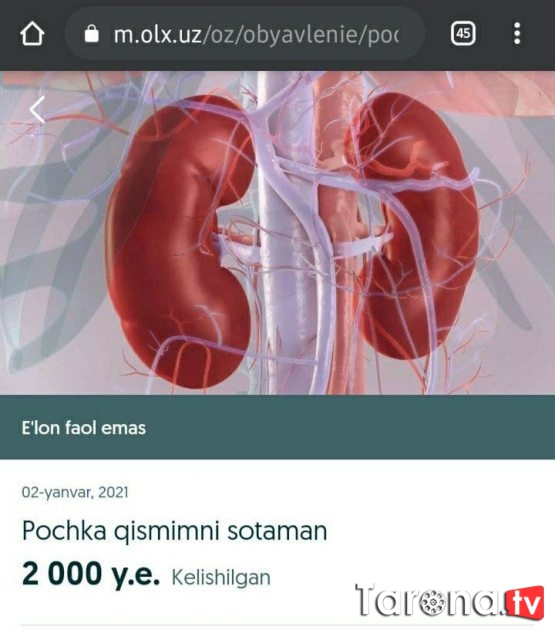Click the 02-yanvar, 2021 posting date
The image size is (555, 630).
(75, 492)
